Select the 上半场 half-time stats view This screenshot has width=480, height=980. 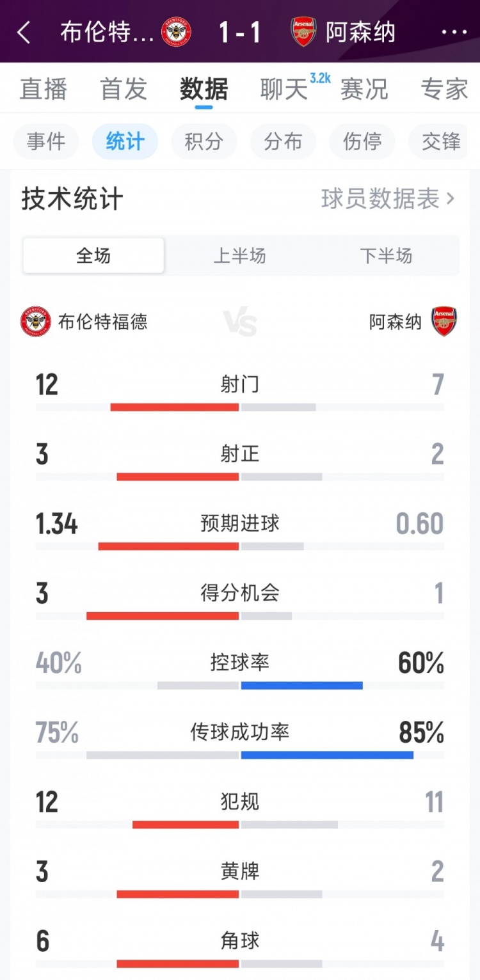240,255
